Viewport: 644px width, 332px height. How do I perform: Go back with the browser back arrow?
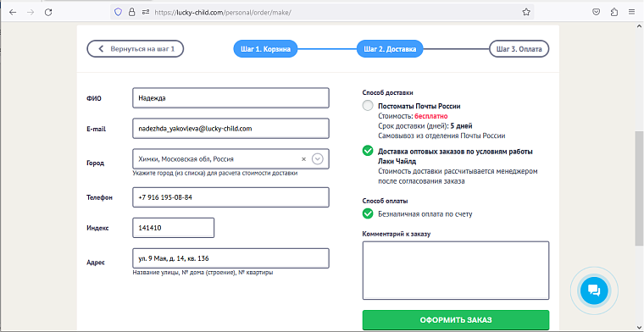(x=13, y=13)
